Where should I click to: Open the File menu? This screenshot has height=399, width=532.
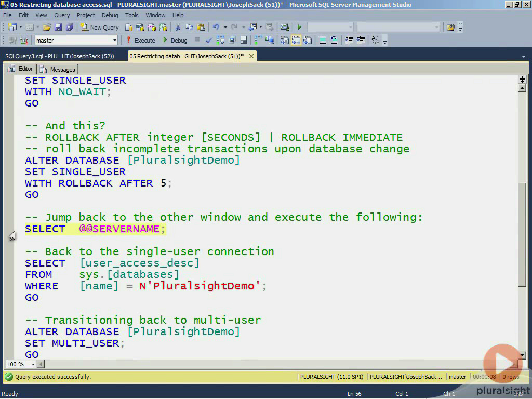click(7, 15)
